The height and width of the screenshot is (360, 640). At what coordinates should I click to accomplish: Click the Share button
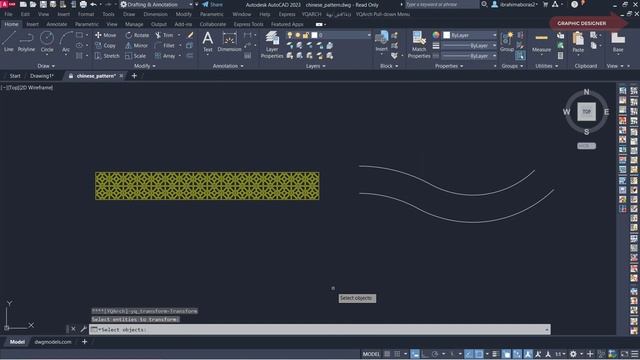213,4
